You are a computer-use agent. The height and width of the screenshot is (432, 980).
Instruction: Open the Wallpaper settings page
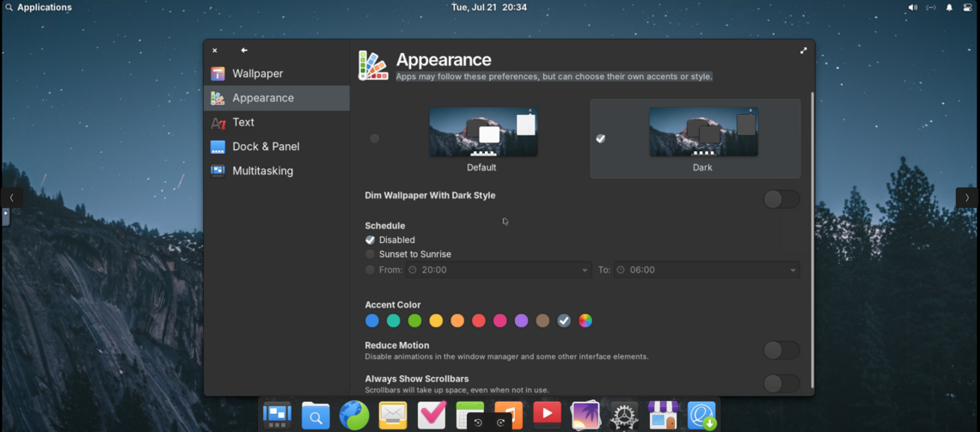276,74
